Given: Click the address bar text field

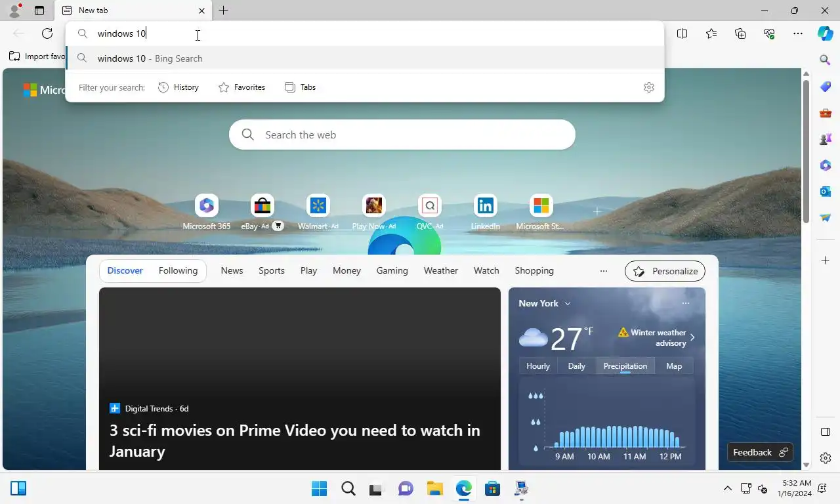Looking at the screenshot, I should coord(365,33).
